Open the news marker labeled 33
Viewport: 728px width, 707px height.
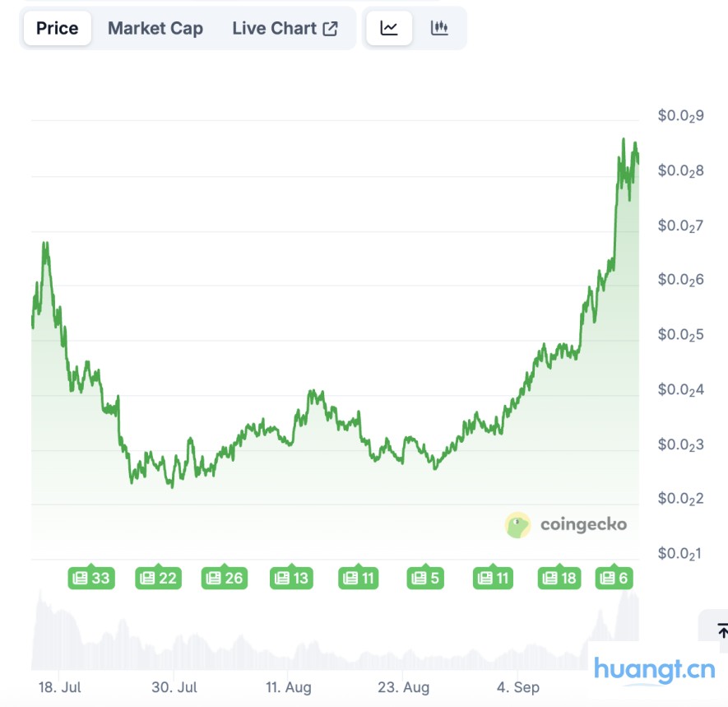pos(90,578)
